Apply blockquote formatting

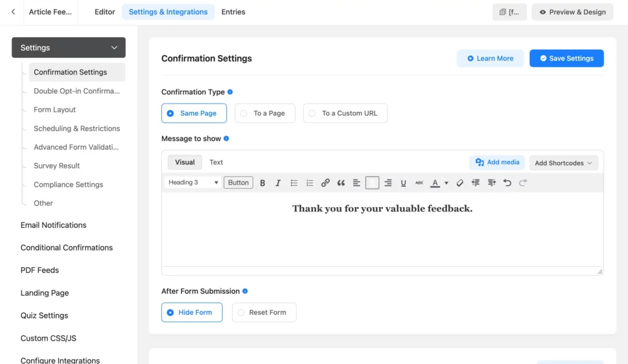pos(341,183)
